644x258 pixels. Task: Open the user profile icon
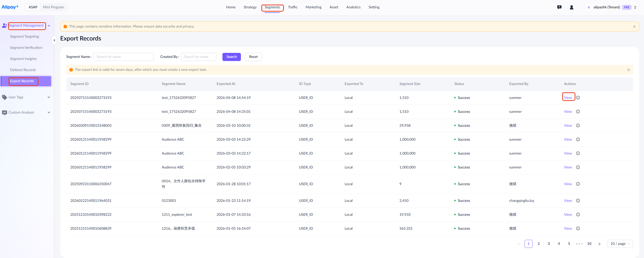[571, 7]
